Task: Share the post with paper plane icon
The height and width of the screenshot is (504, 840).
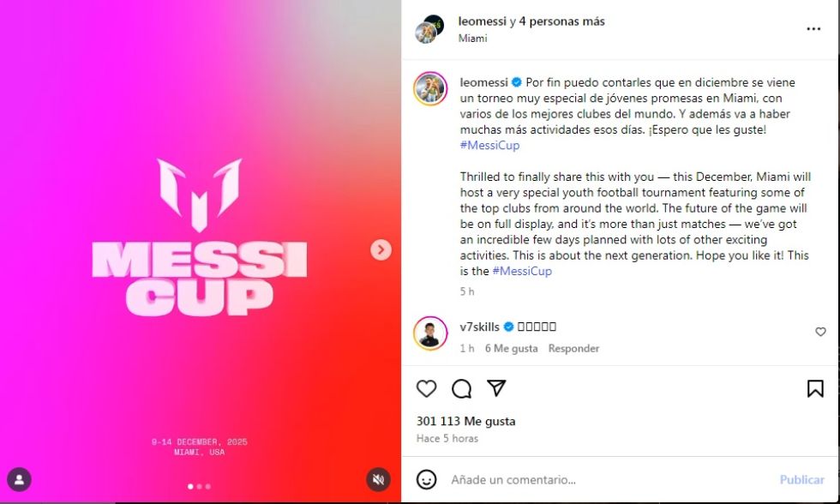Action: [496, 387]
